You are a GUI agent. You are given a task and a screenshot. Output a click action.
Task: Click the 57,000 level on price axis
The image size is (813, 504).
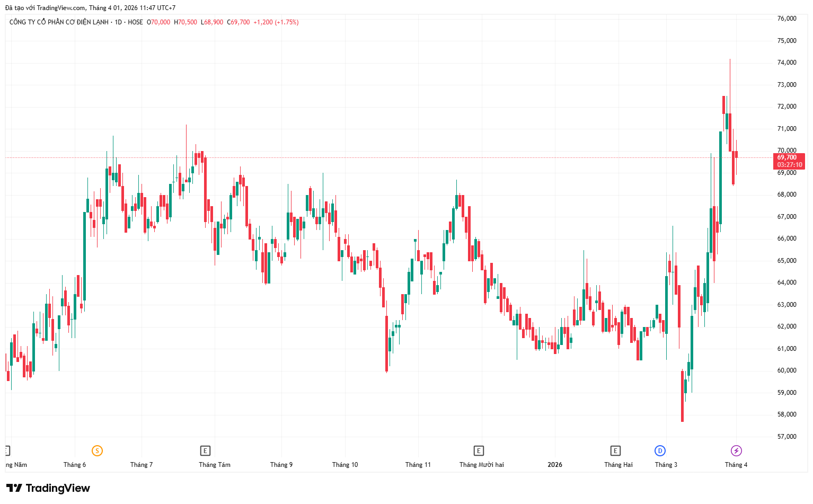(787, 437)
